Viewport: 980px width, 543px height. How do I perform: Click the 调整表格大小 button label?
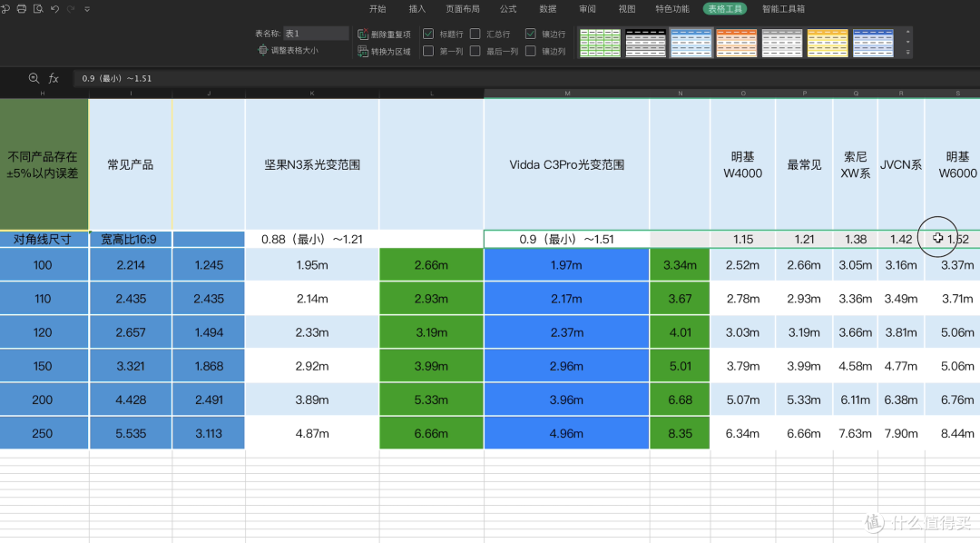(294, 50)
